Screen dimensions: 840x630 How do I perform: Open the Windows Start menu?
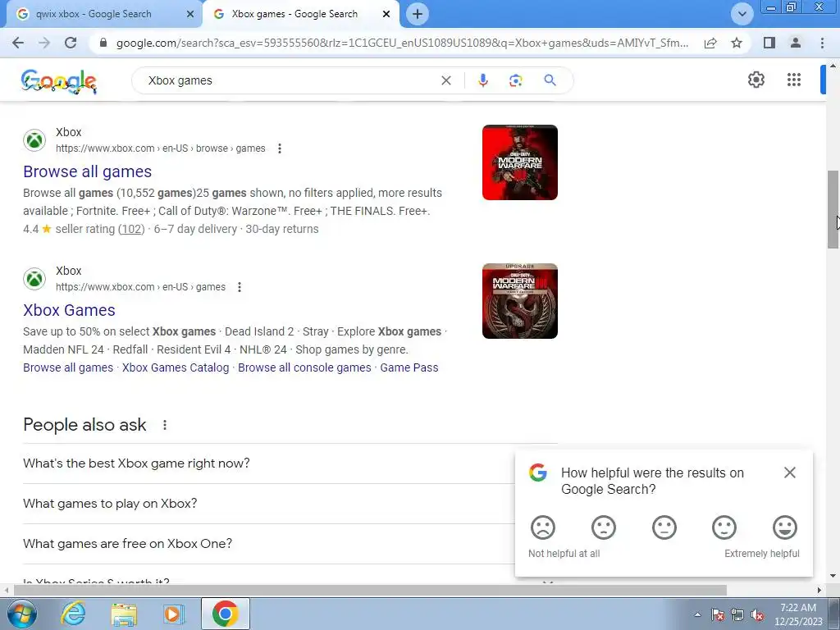click(21, 614)
